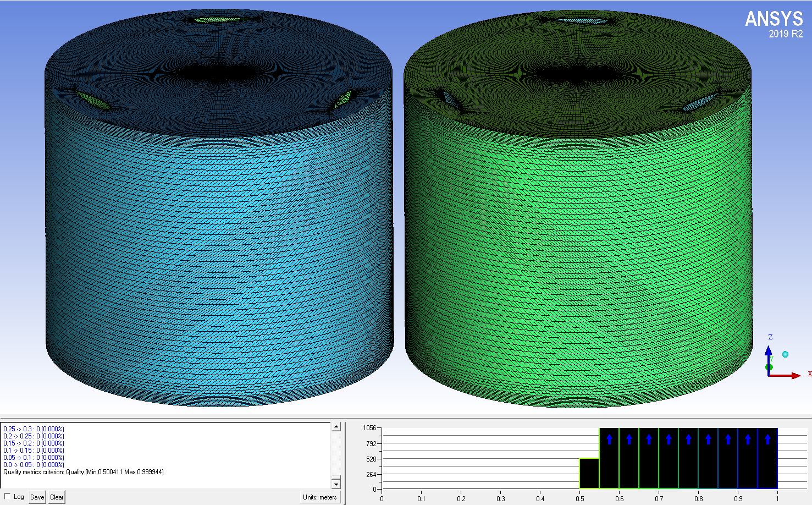The height and width of the screenshot is (505, 812).
Task: Click the 1056 label on the histogram axis
Action: click(369, 428)
